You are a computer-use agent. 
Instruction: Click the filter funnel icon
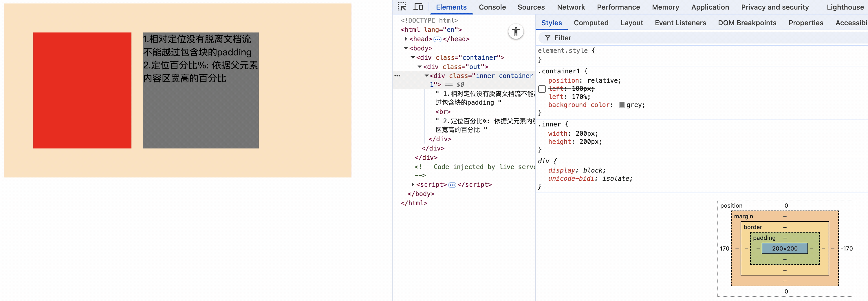click(547, 38)
